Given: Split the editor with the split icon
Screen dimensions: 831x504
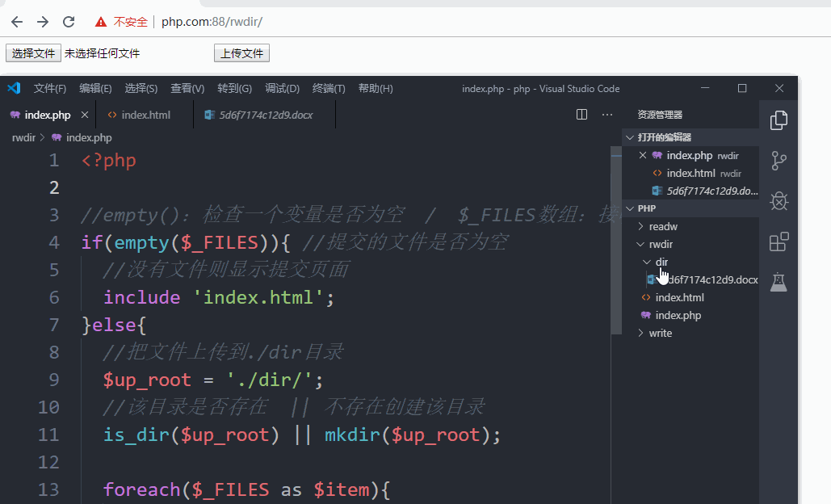Looking at the screenshot, I should 581,115.
